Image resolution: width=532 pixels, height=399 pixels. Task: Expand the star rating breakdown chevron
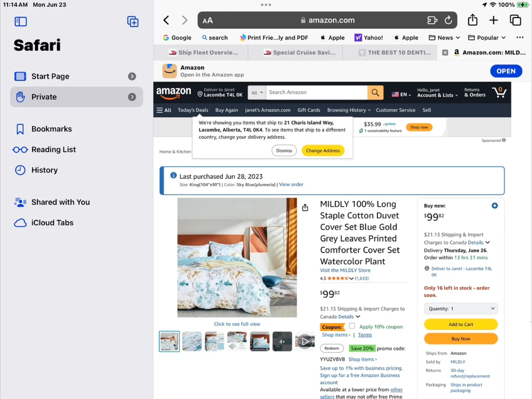351,279
